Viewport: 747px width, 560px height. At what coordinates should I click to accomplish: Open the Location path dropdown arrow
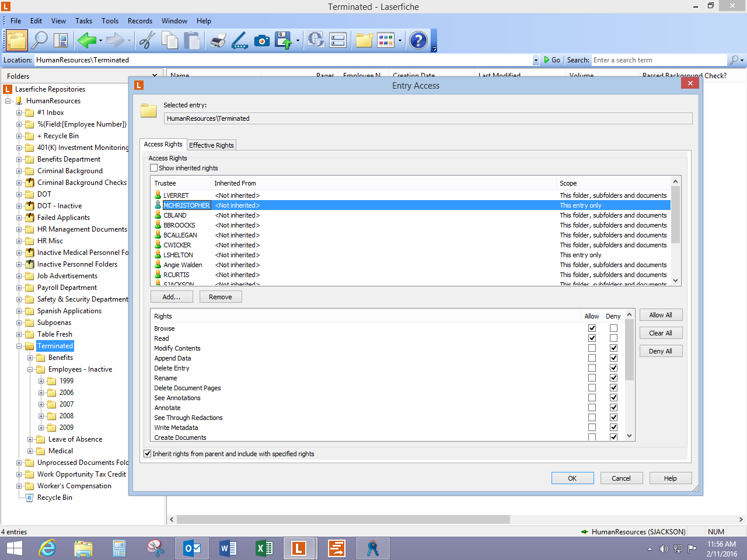[x=536, y=60]
